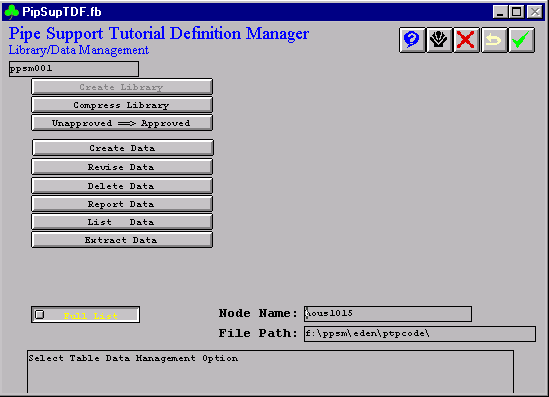The image size is (549, 397).
Task: Click the Create Data button
Action: (123, 148)
